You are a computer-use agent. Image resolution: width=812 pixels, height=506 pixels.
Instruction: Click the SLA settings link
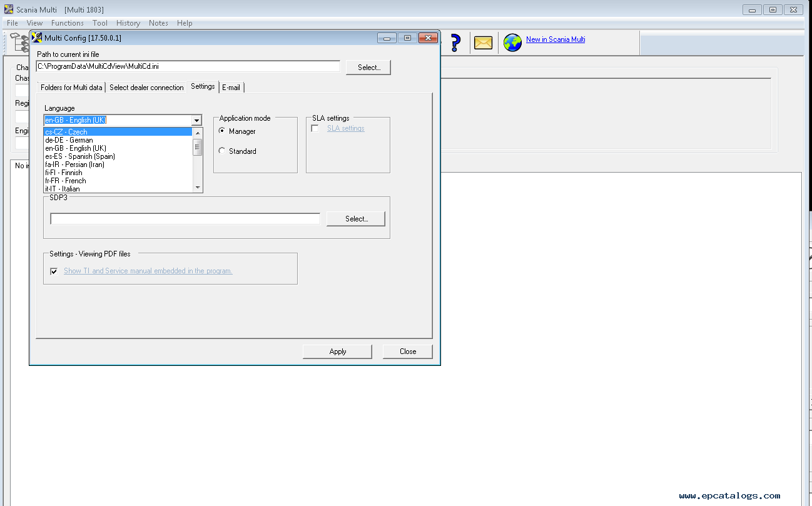point(345,128)
